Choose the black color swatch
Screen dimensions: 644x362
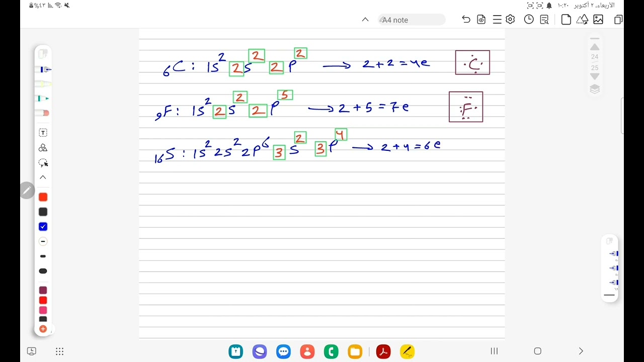(x=43, y=212)
